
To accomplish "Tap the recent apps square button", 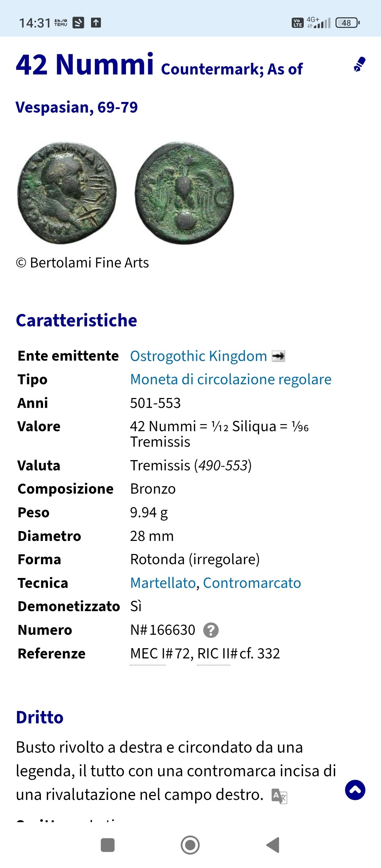I will coord(108,845).
